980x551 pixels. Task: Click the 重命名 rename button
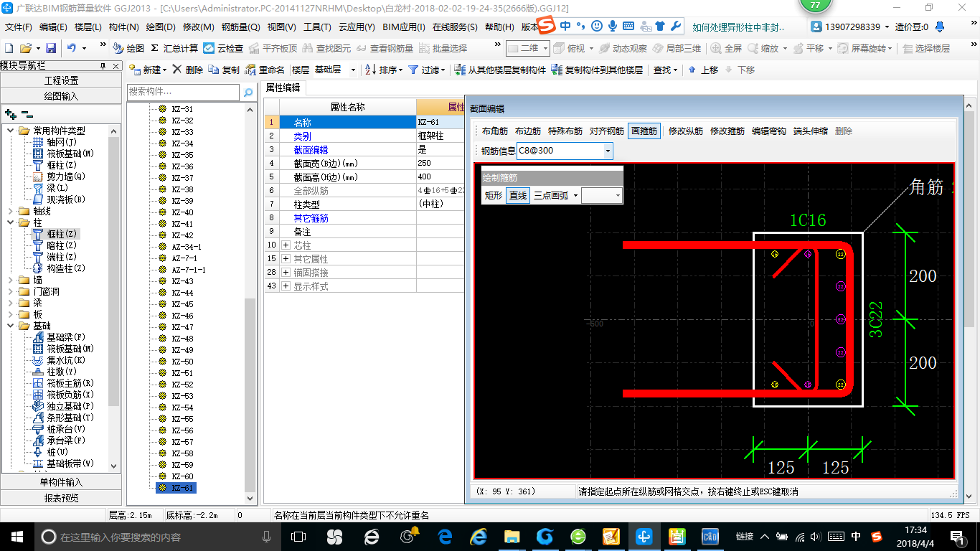pos(265,70)
